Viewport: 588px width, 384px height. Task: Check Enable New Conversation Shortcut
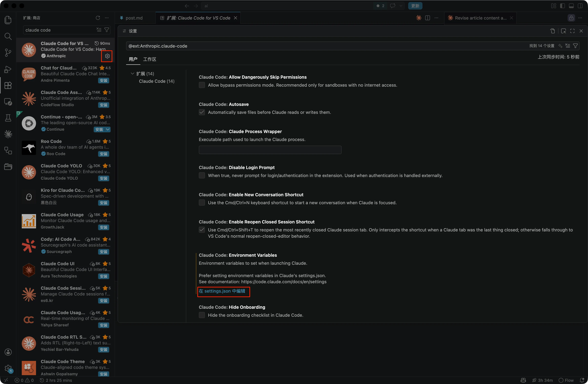[202, 203]
